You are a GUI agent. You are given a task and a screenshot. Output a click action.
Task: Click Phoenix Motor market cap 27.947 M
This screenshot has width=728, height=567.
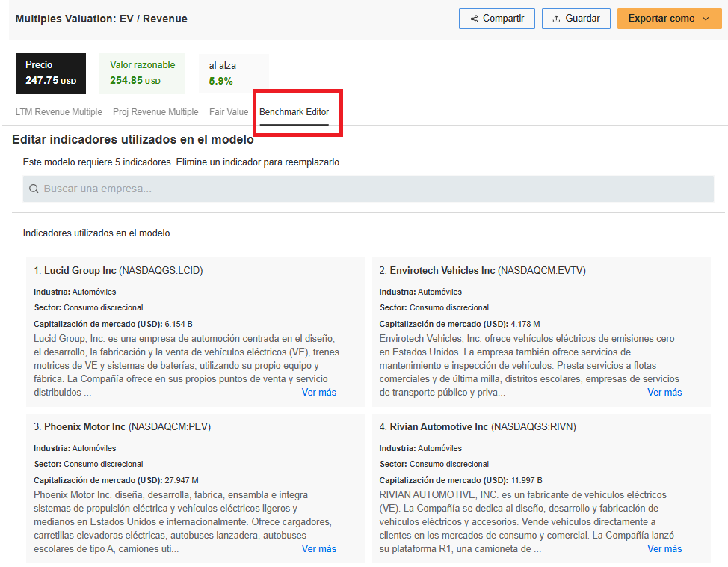click(x=182, y=480)
